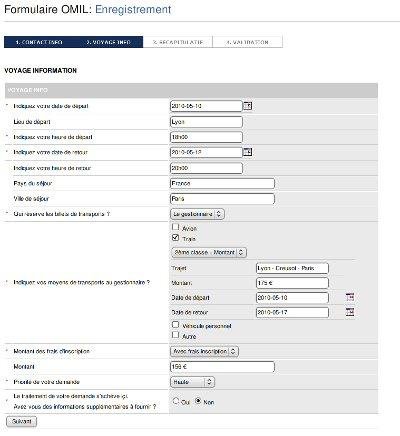
Task: Click the main return date input field
Action: coord(206,152)
